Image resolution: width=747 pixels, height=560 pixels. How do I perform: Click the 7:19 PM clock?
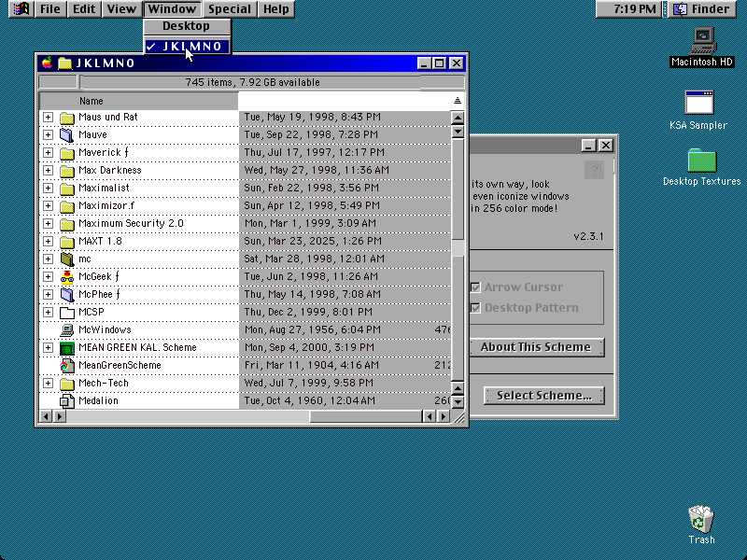627,9
